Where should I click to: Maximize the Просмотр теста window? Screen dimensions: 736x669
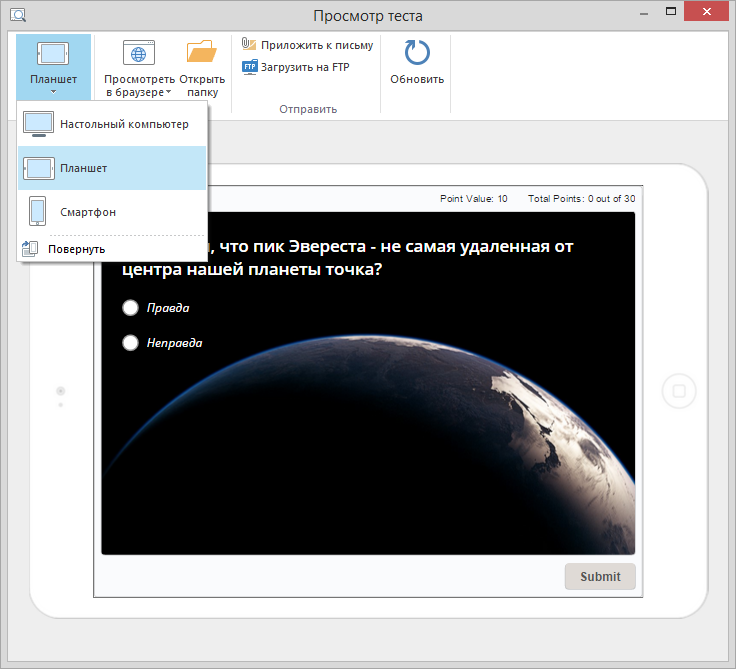(x=671, y=11)
